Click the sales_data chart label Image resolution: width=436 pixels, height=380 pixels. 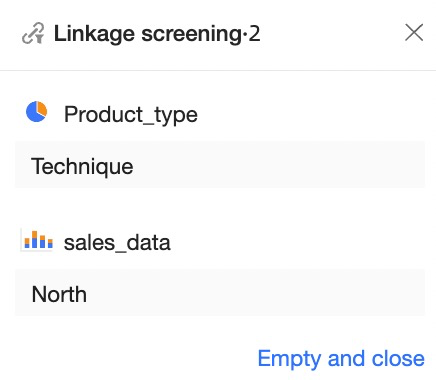click(117, 242)
